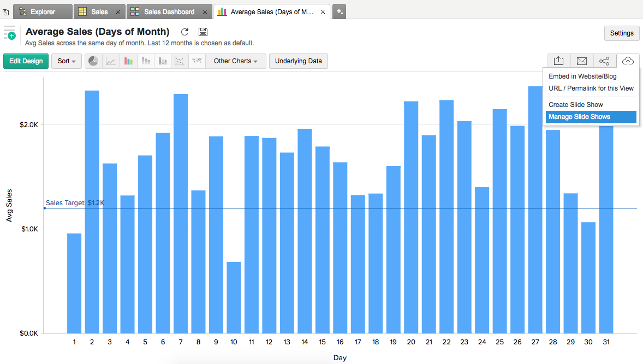Close the Sales tab
The width and height of the screenshot is (643, 364).
click(x=118, y=11)
